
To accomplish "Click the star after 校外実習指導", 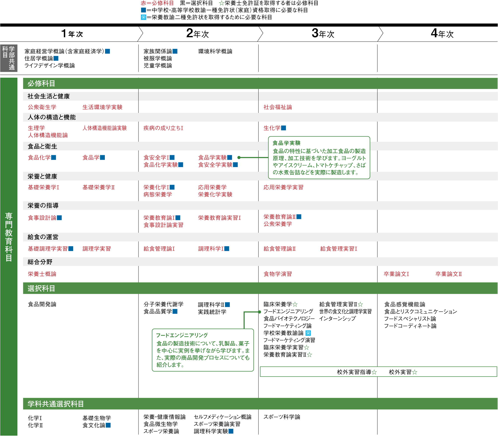I will [374, 372].
